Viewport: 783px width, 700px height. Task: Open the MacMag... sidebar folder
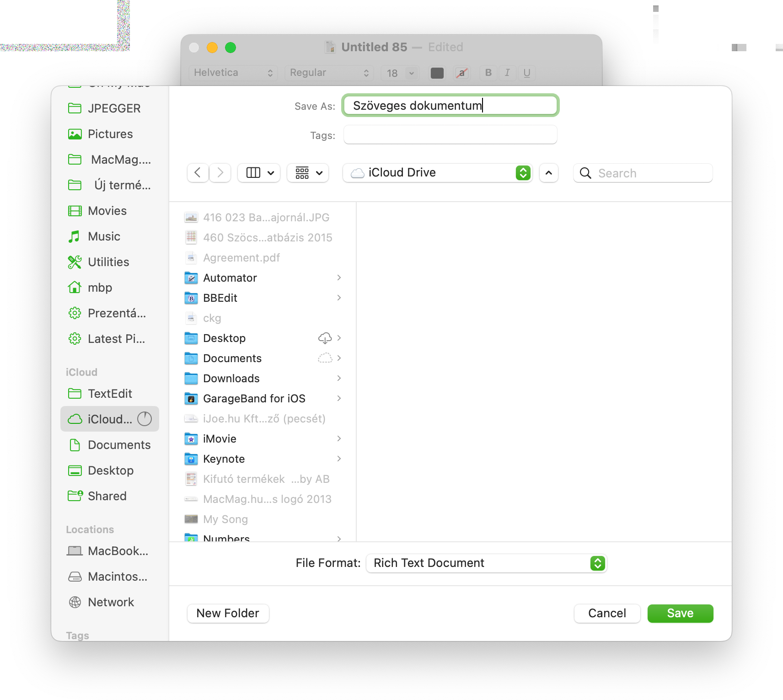(110, 160)
